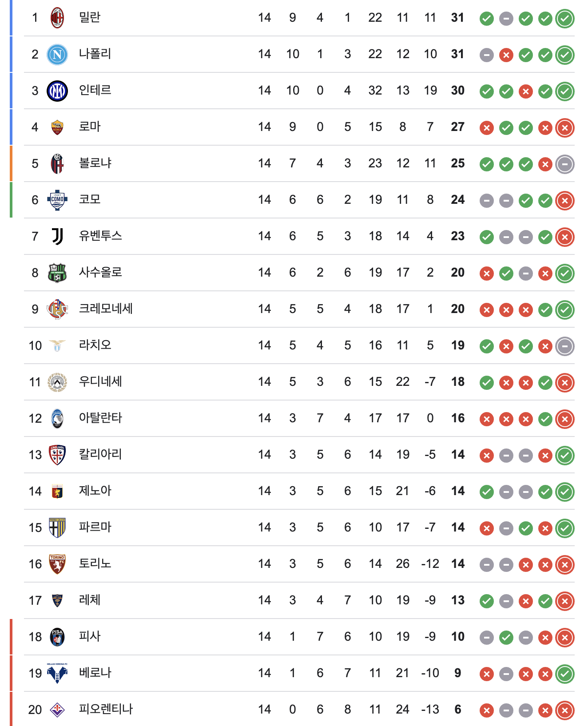Click the Inter club crest
This screenshot has width=588, height=726.
(x=57, y=91)
